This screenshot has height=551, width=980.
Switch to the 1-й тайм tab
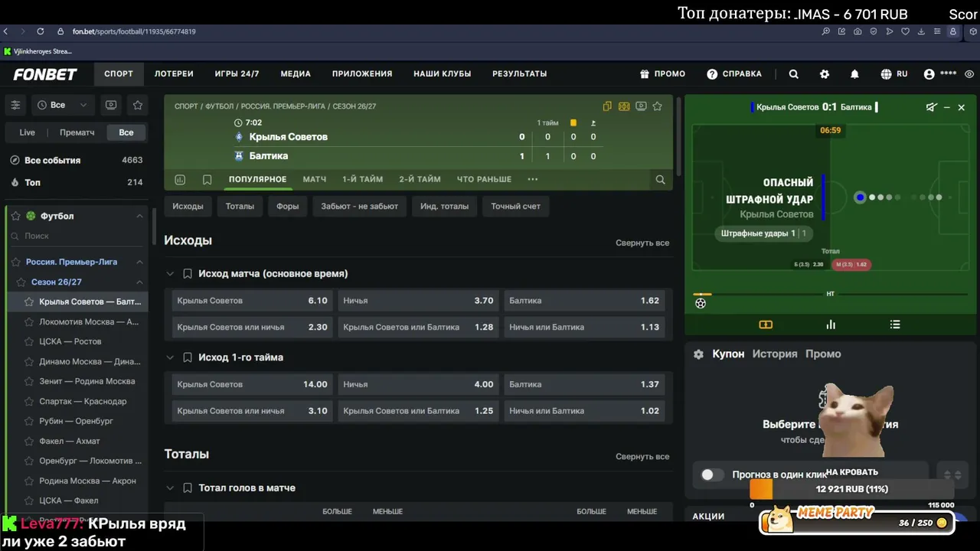[362, 179]
